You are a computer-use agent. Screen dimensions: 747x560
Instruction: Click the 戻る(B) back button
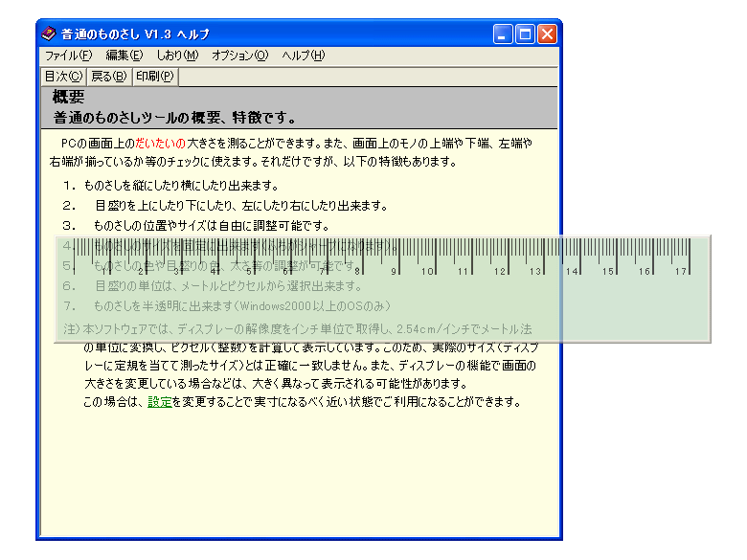coord(108,77)
